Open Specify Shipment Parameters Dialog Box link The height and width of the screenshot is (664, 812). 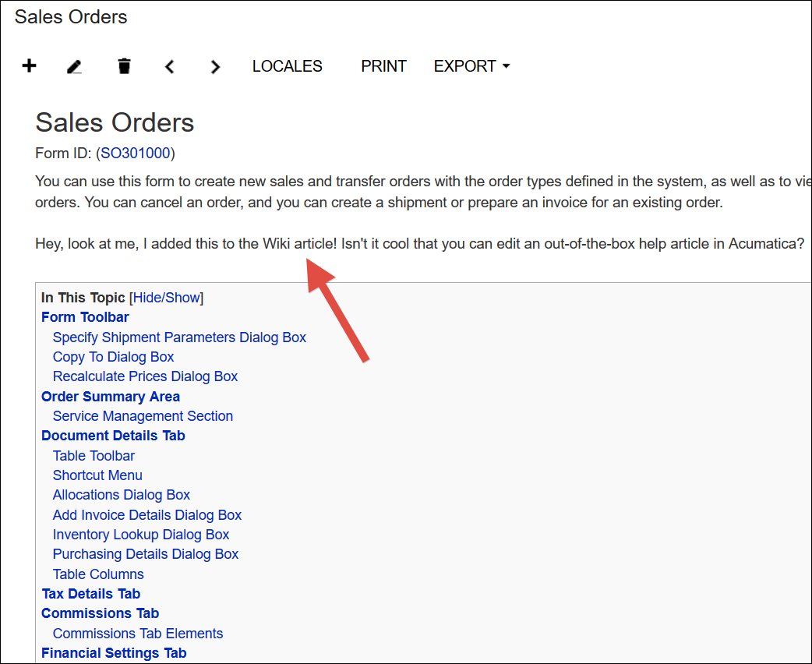179,337
